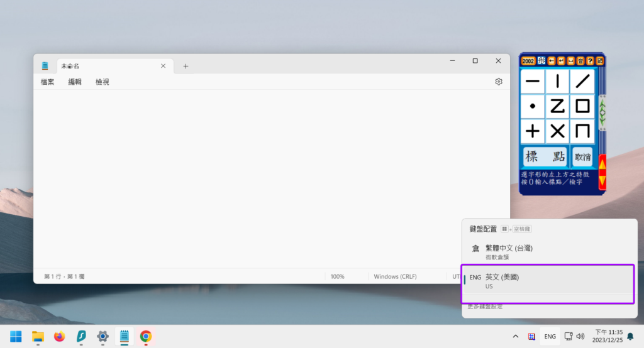Click the IME tray icon next to ENG

[531, 337]
